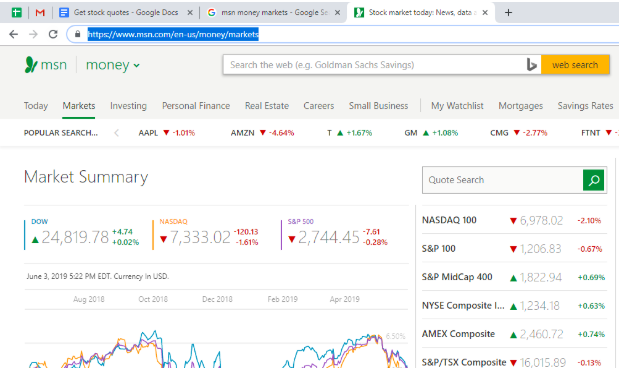
Task: Click the Market Summary heading
Action: point(86,177)
